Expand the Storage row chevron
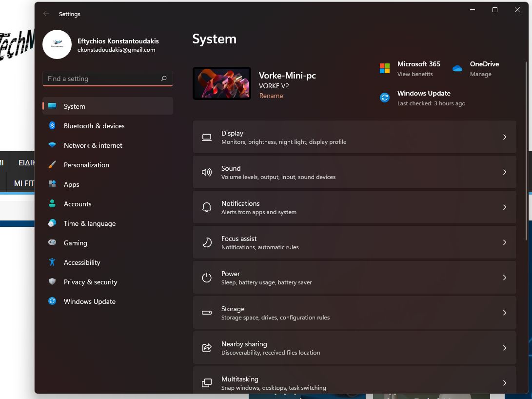 point(505,313)
